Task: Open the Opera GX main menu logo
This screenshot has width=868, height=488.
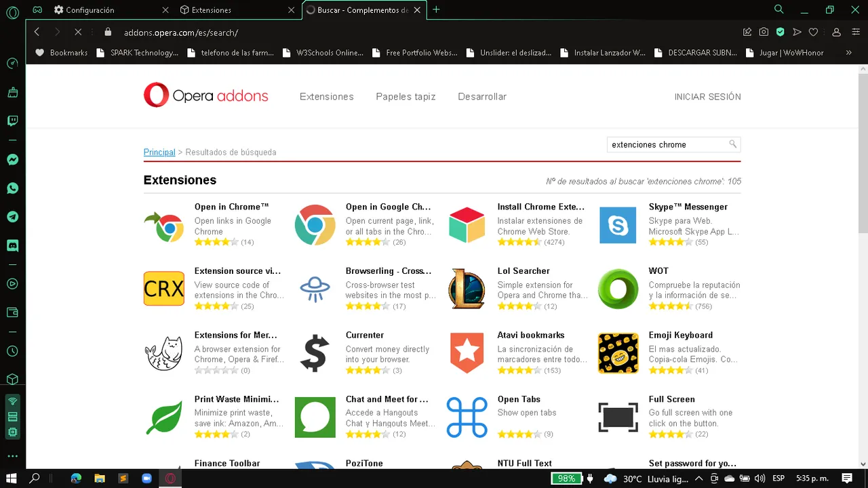Action: (12, 12)
